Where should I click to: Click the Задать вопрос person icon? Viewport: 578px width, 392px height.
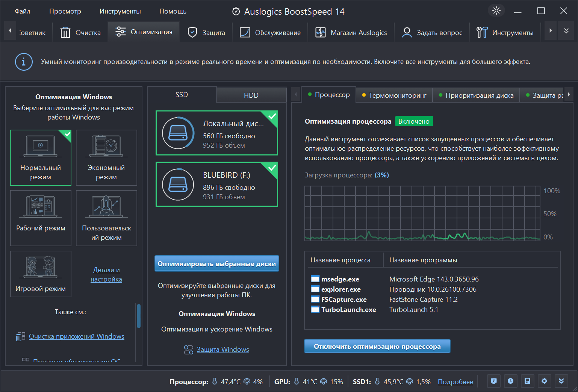point(407,32)
